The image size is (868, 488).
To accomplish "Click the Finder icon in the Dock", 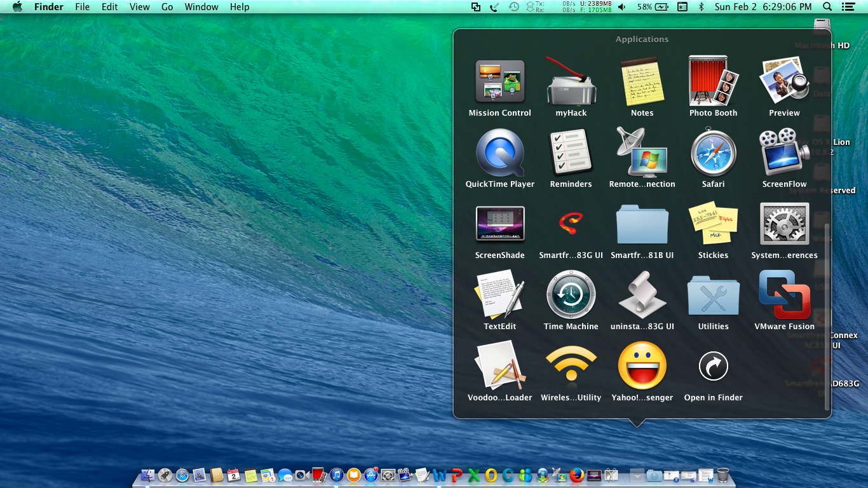I will click(x=148, y=475).
